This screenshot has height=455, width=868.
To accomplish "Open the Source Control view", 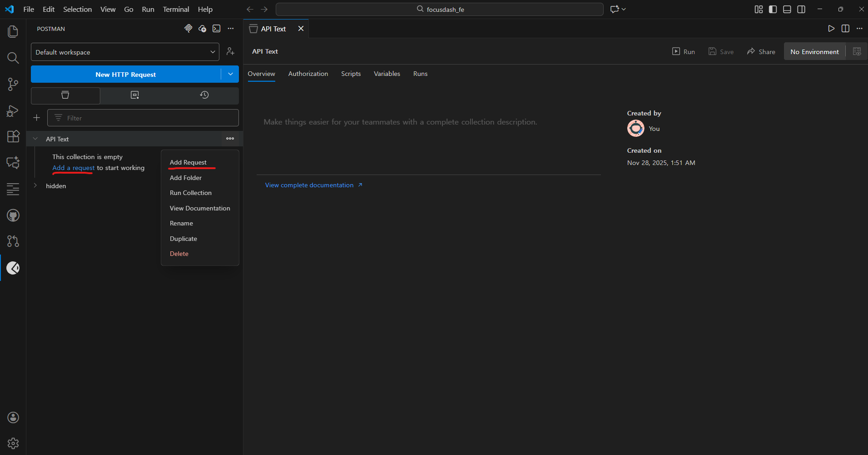I will (x=13, y=84).
